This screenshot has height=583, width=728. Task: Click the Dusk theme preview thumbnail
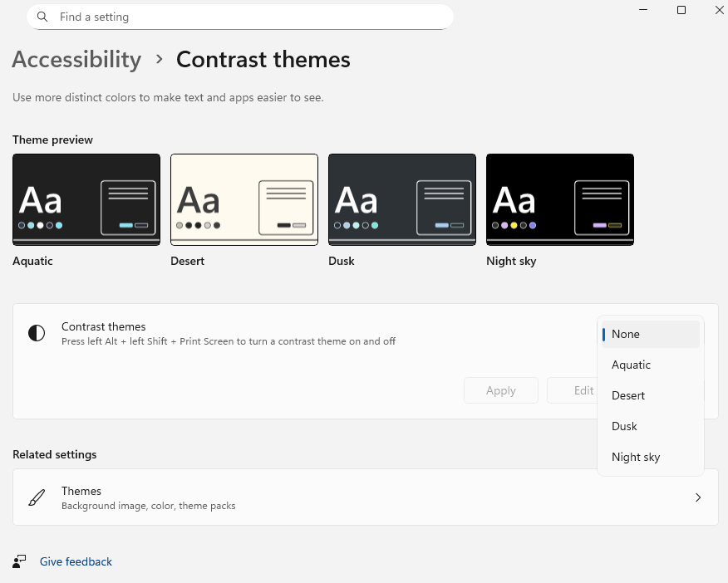pyautogui.click(x=402, y=199)
